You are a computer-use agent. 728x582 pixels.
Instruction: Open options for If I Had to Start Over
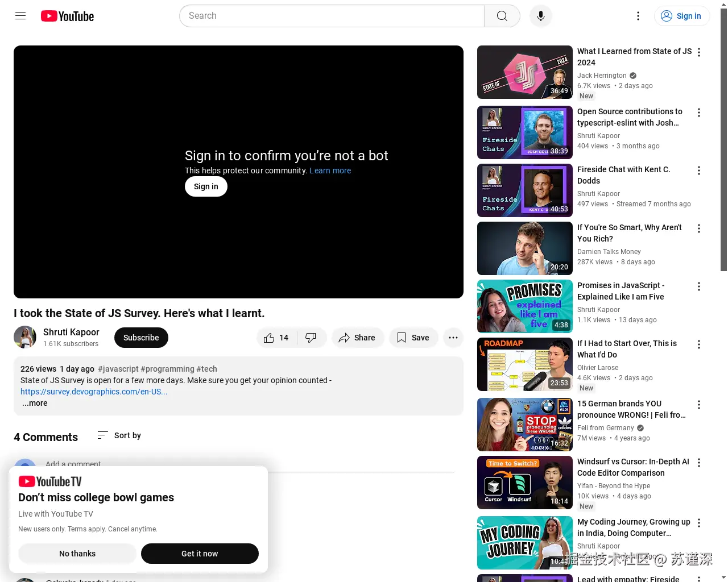[699, 344]
